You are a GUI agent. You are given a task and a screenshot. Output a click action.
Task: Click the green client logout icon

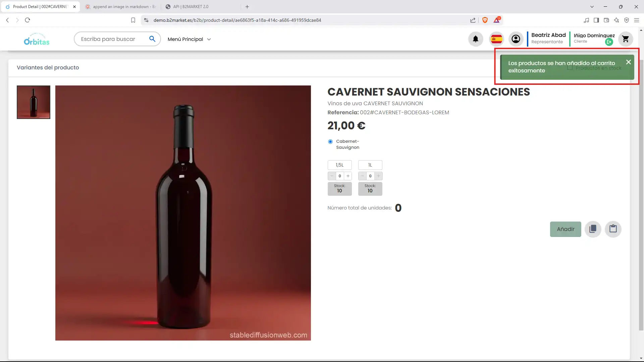coord(609,42)
